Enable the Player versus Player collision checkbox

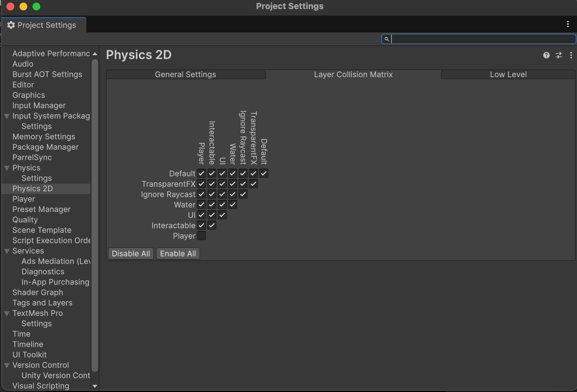tap(201, 236)
